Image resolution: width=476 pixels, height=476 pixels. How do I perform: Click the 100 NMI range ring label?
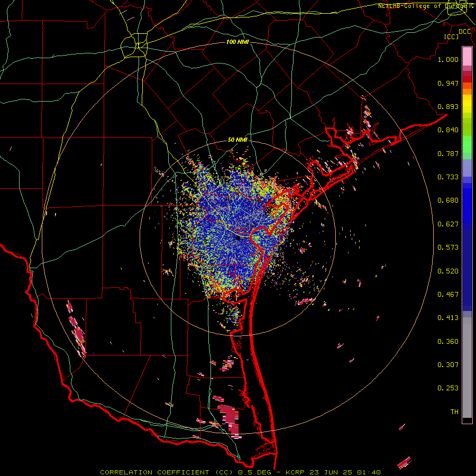[237, 42]
